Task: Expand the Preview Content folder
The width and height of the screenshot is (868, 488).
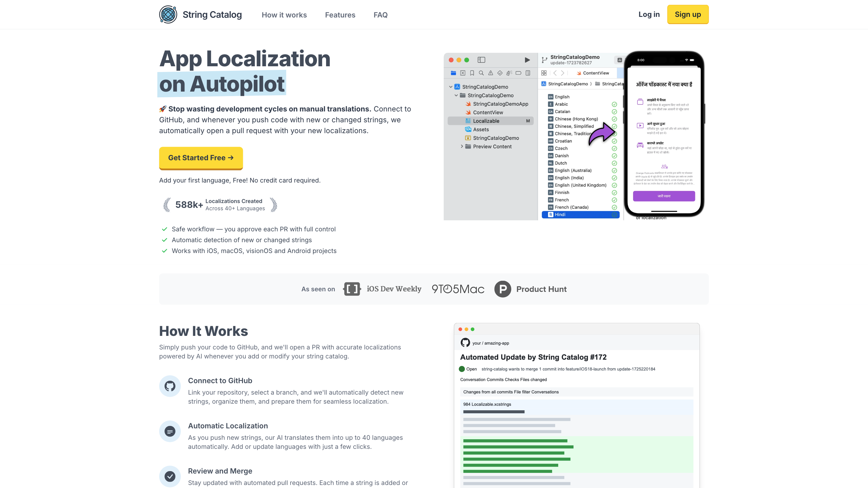Action: coord(462,146)
